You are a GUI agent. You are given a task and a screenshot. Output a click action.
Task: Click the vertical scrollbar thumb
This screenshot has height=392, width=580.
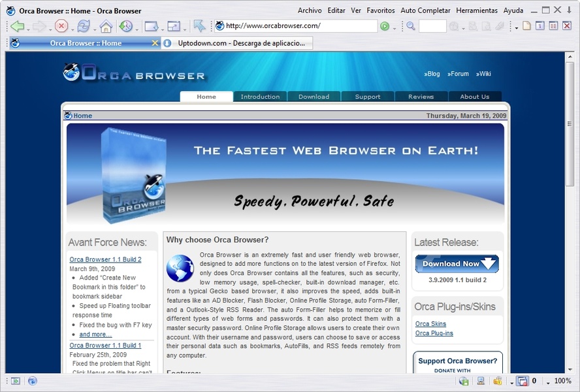570,125
